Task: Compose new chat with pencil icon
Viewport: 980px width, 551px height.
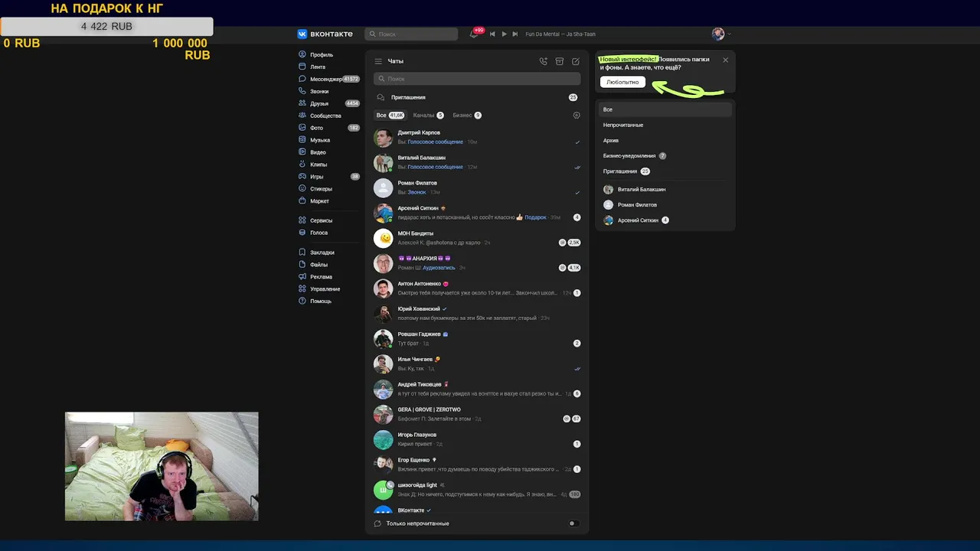Action: [x=576, y=61]
